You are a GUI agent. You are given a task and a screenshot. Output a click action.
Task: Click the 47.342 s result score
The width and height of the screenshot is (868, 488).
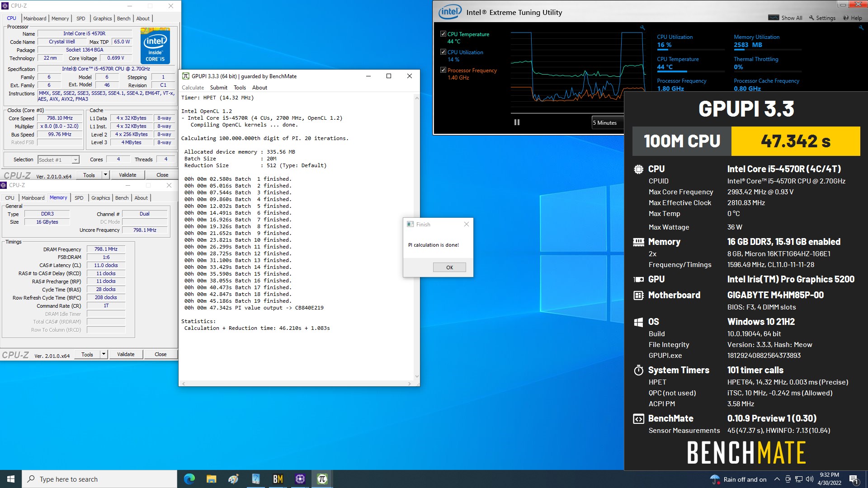click(796, 141)
